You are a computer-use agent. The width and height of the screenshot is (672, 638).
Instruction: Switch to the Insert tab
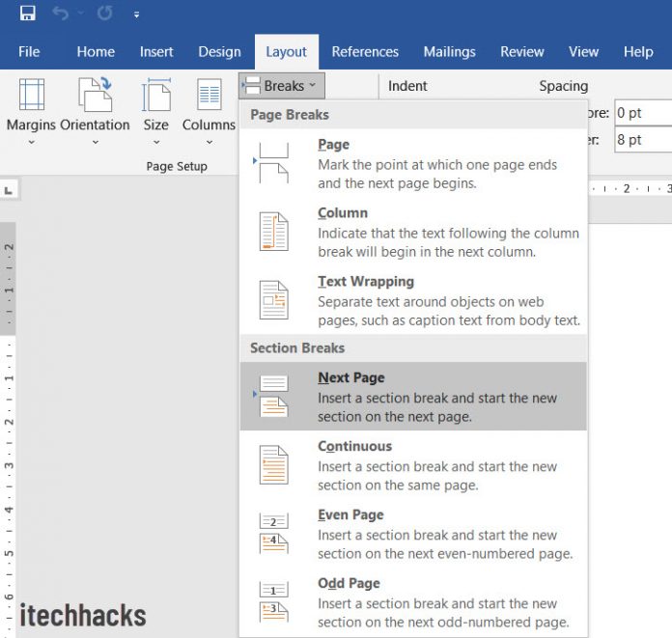point(156,52)
